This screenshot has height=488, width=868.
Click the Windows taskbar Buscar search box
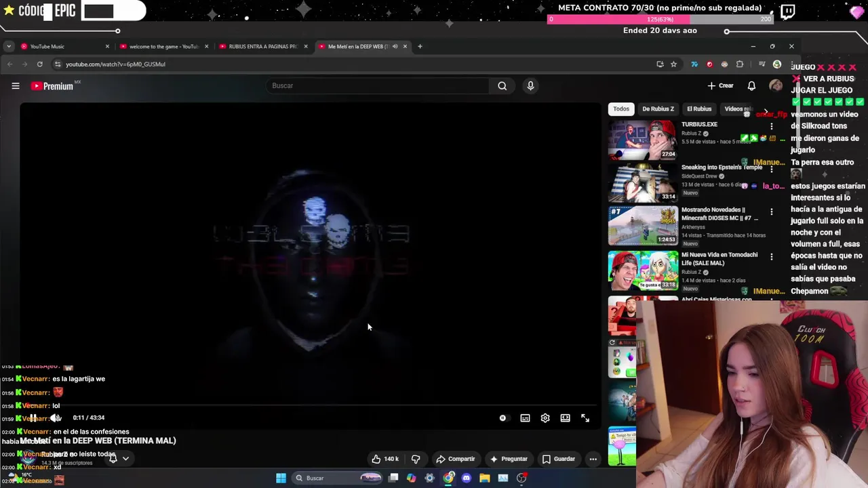tap(338, 479)
